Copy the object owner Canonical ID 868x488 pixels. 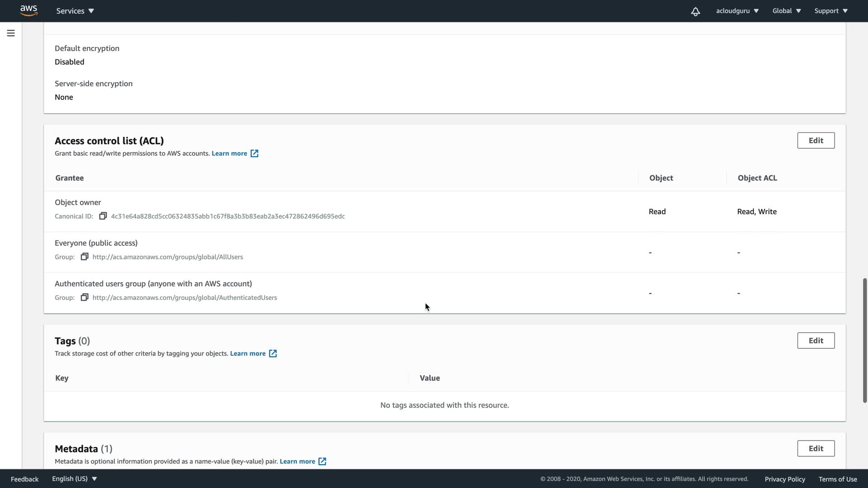pos(103,216)
